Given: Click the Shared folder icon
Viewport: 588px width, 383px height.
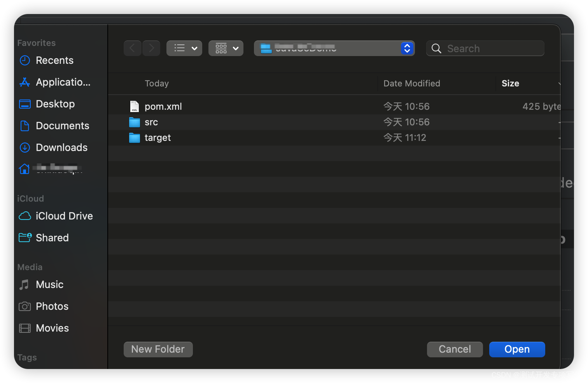Looking at the screenshot, I should (x=25, y=237).
